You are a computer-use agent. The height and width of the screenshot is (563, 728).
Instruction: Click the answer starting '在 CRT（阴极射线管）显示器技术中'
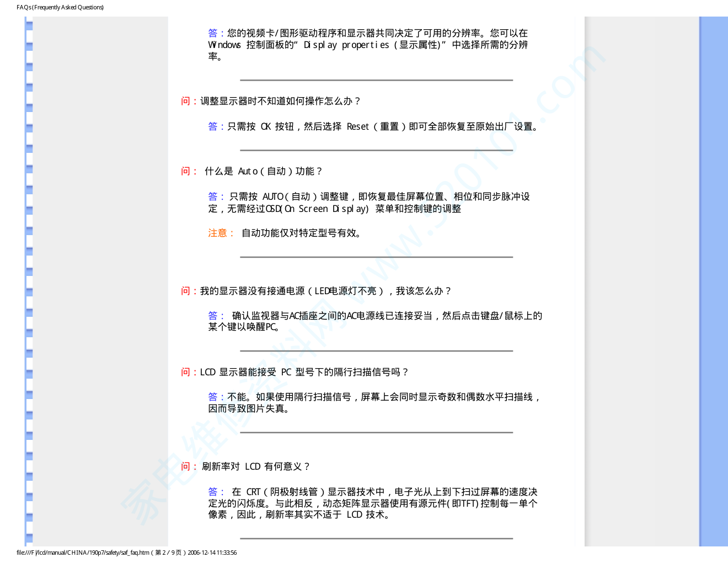[373, 503]
